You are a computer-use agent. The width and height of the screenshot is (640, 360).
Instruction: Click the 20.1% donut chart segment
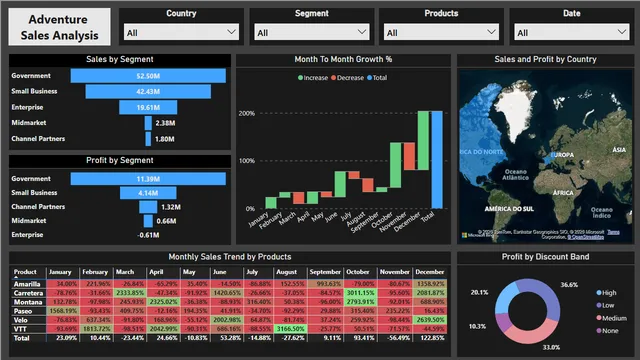pos(506,297)
